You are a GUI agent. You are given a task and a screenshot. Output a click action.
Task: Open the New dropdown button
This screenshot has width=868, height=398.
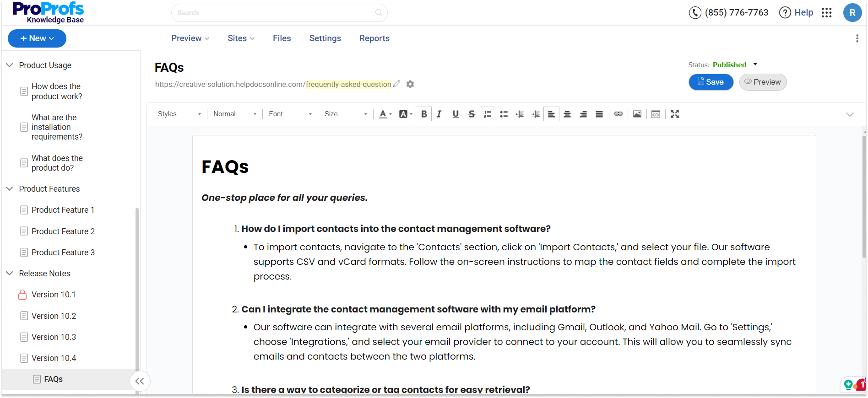pos(37,38)
